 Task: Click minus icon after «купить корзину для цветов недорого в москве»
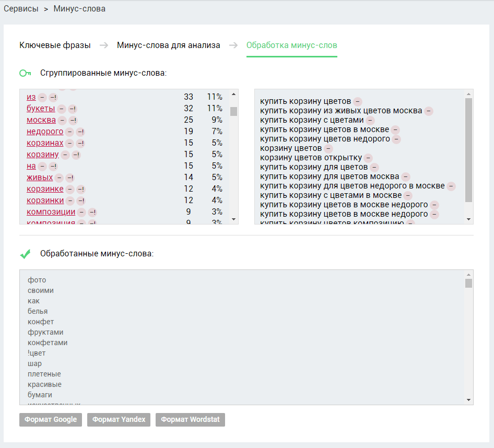[451, 186]
